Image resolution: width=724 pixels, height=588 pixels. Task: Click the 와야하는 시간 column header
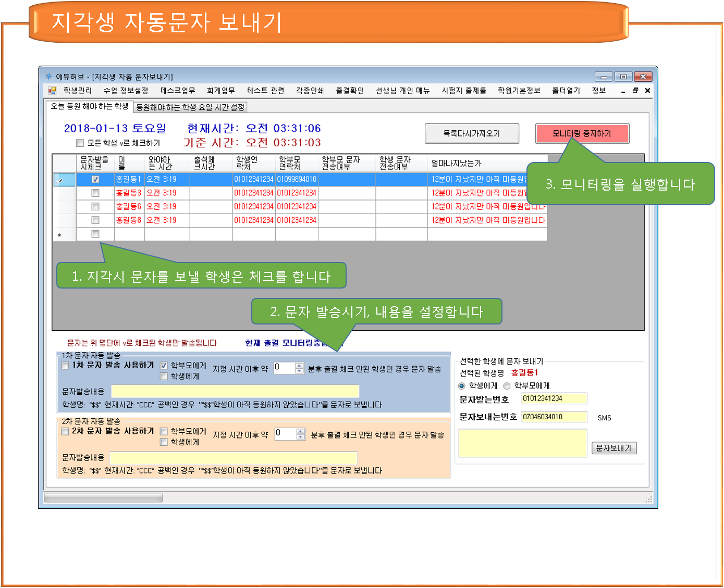(x=167, y=163)
